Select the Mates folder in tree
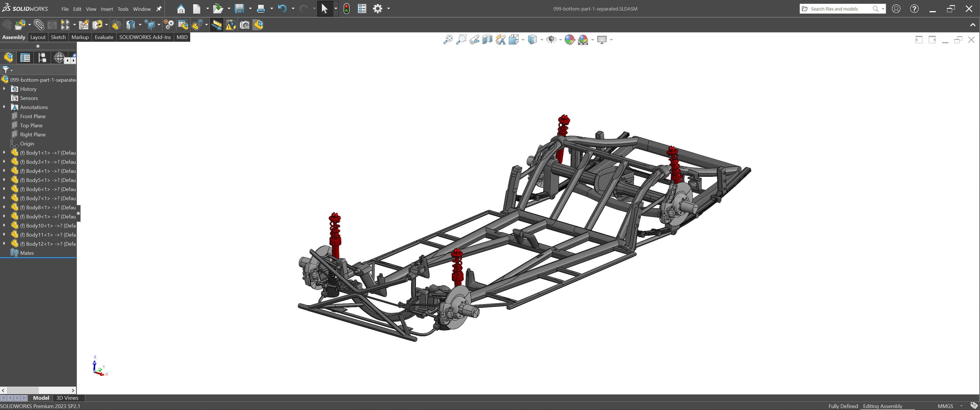 [x=26, y=253]
